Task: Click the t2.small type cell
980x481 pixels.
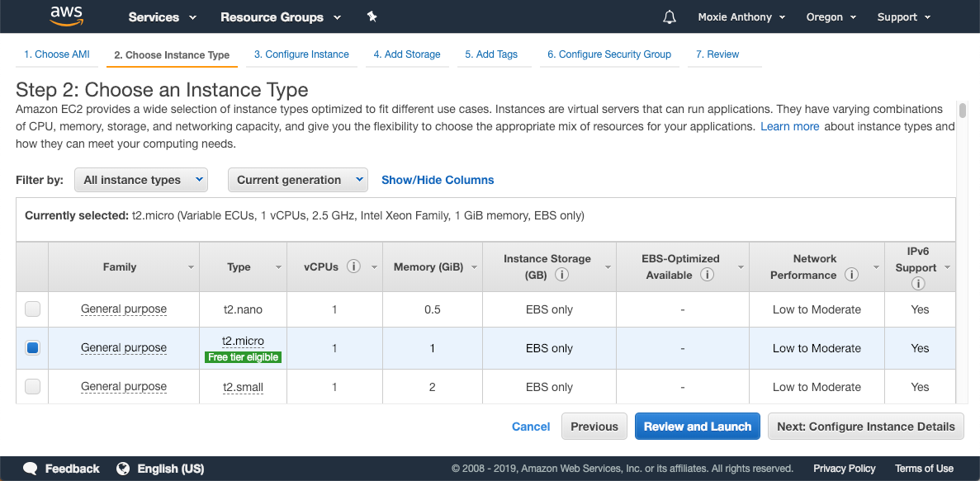Action: pyautogui.click(x=243, y=387)
